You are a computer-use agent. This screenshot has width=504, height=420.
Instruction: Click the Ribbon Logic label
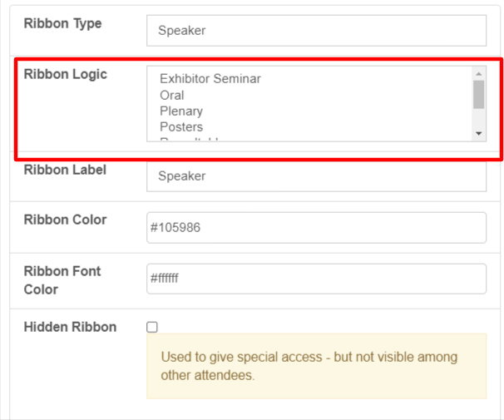click(x=65, y=74)
